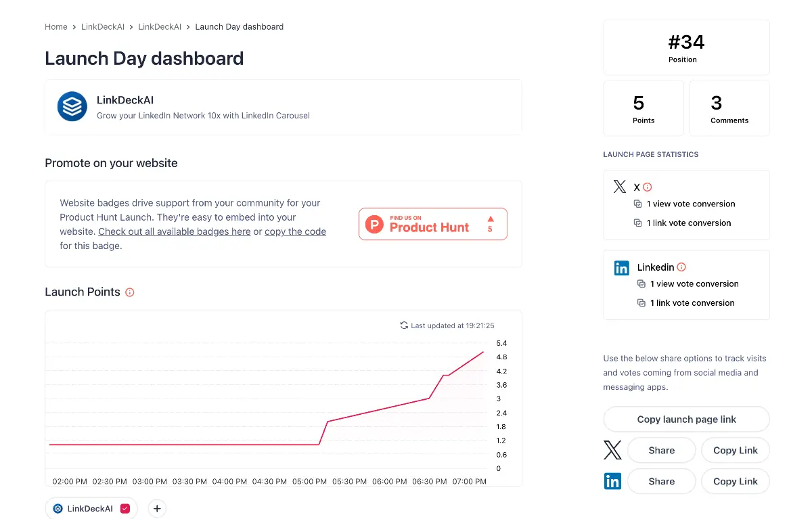Click Share button next to X logo
Image resolution: width=812 pixels, height=519 pixels.
tap(661, 451)
